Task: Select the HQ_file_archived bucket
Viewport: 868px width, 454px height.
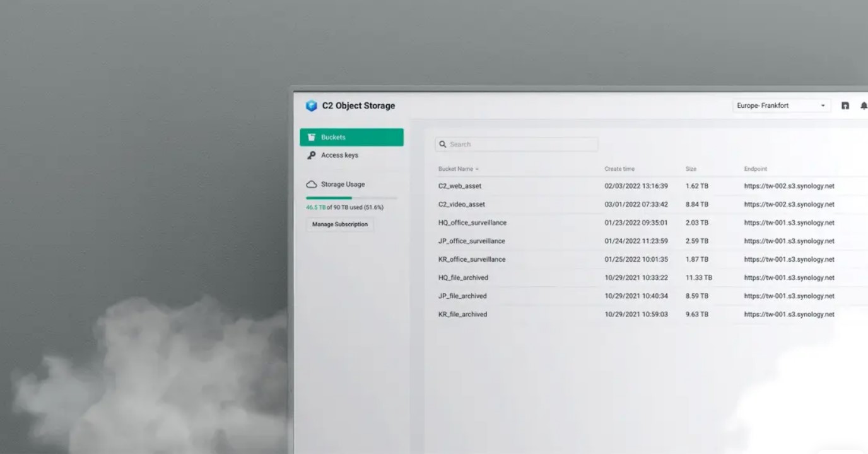Action: 463,277
